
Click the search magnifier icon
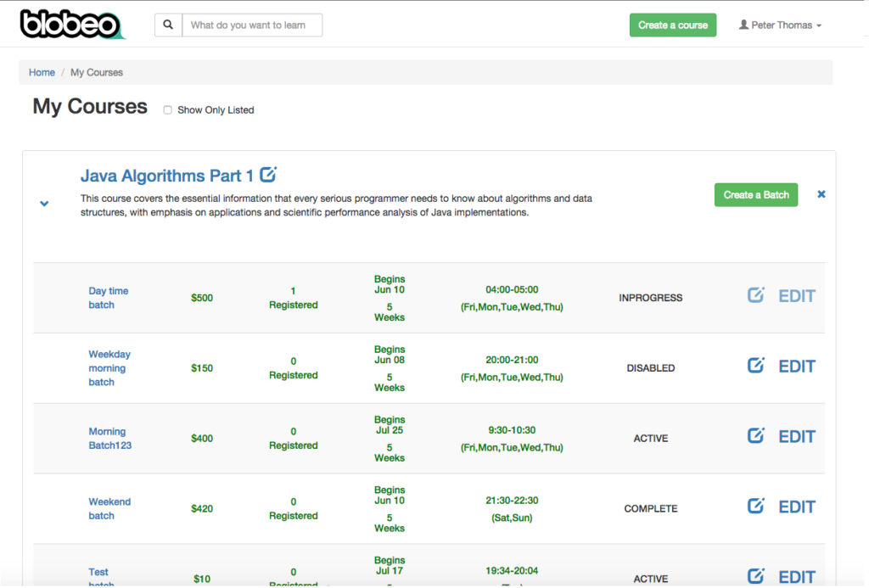point(168,25)
